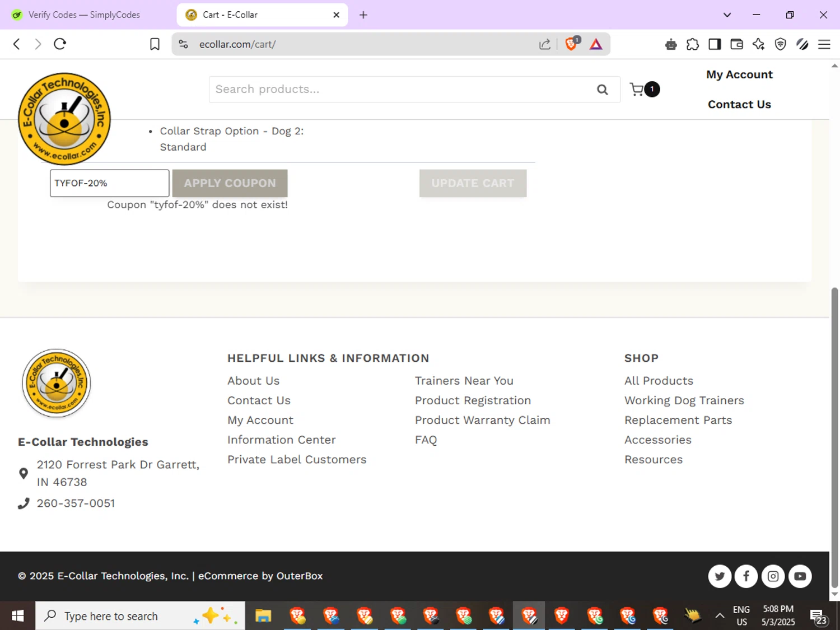This screenshot has height=630, width=840.
Task: Open Brave Shields lion icon
Action: 572,44
